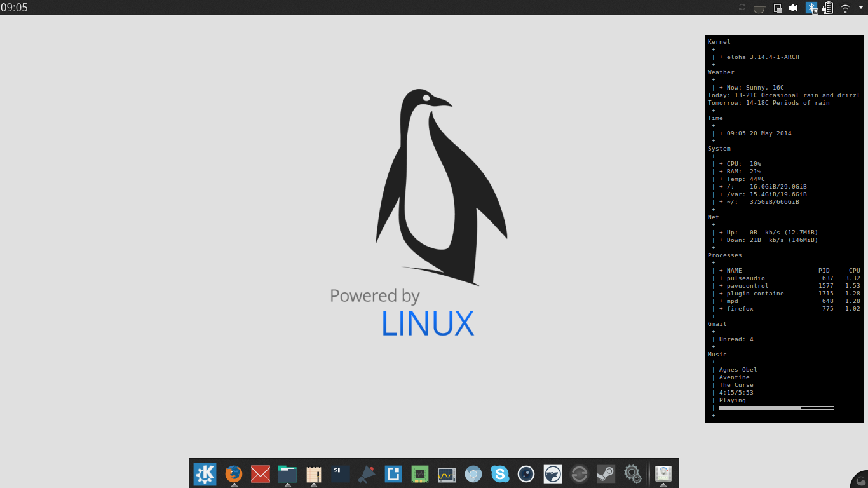868x488 pixels.
Task: Open battery status tray popup
Action: coord(828,8)
